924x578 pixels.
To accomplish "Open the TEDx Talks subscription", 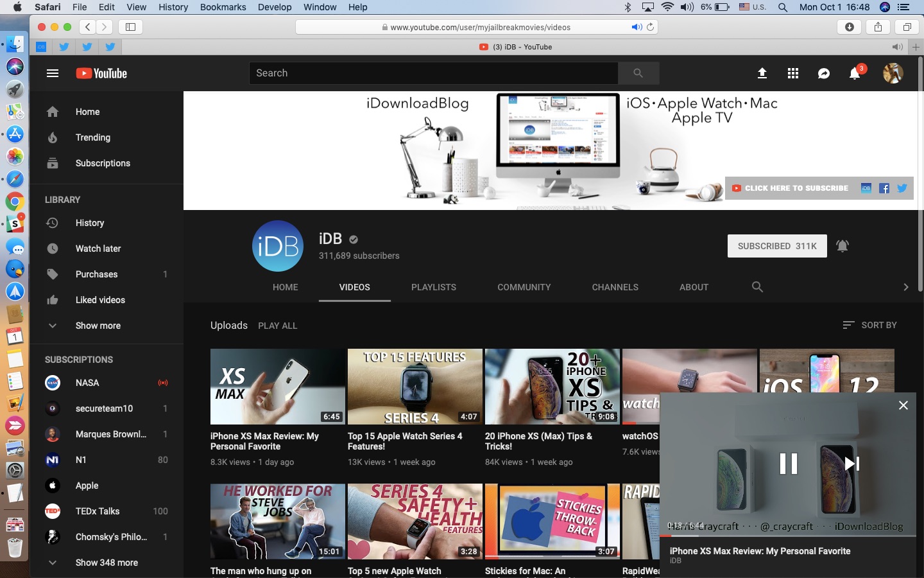I will click(x=107, y=511).
